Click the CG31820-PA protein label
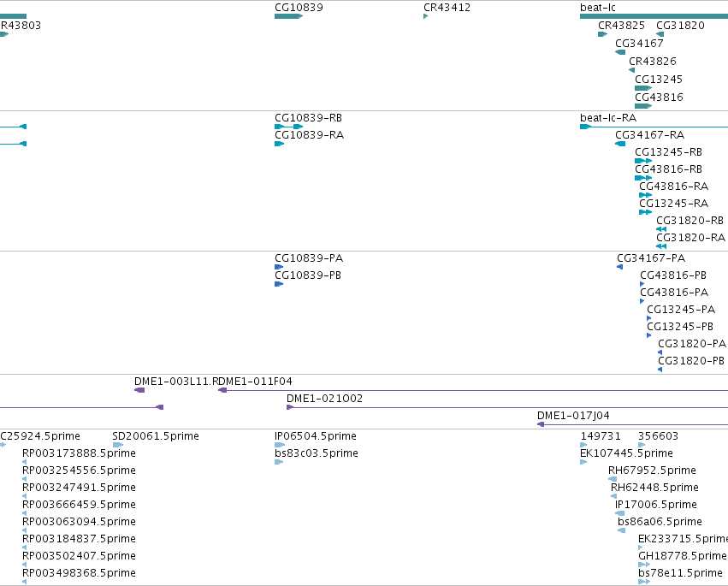The width and height of the screenshot is (728, 586). [x=692, y=344]
